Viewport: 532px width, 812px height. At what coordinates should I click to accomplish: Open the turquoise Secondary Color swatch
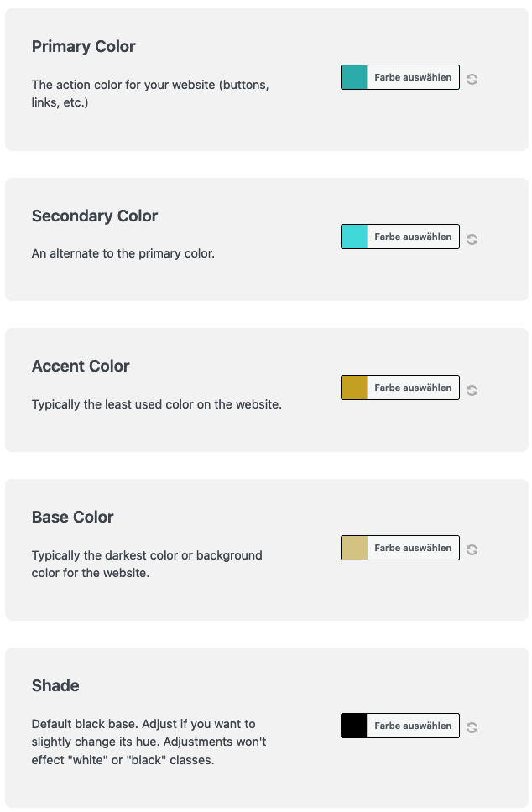click(x=354, y=237)
